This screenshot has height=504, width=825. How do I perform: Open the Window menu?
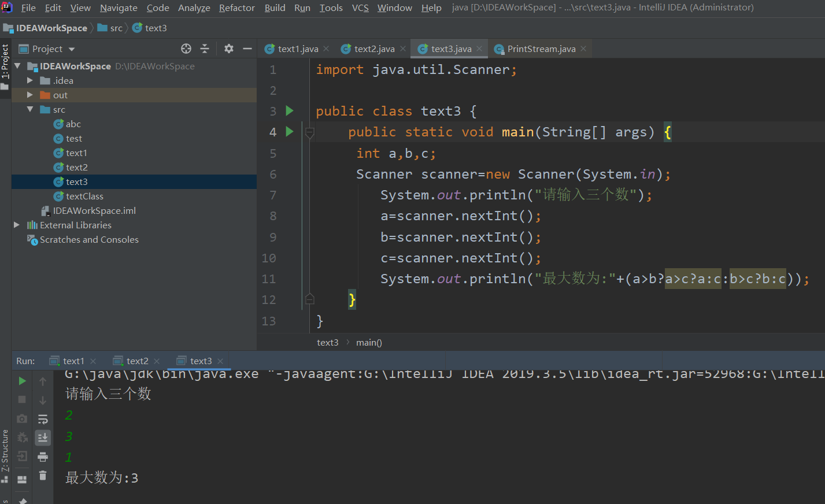tap(394, 8)
